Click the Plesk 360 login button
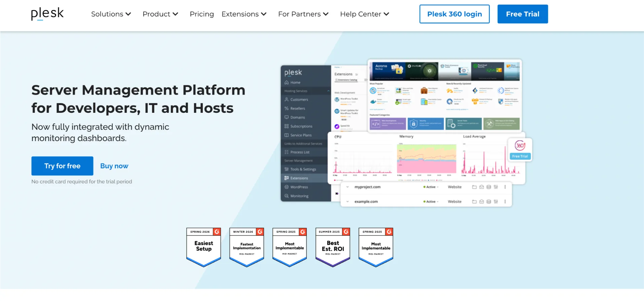 [455, 14]
